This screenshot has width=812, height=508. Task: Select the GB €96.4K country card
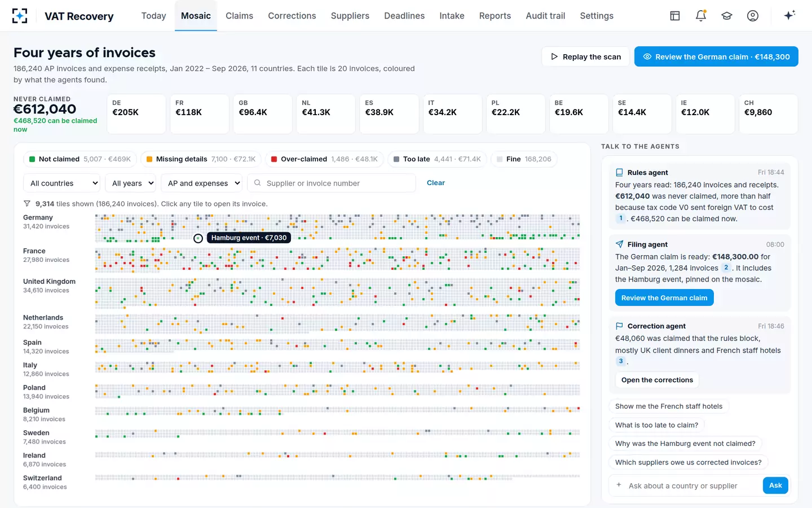tap(262, 114)
